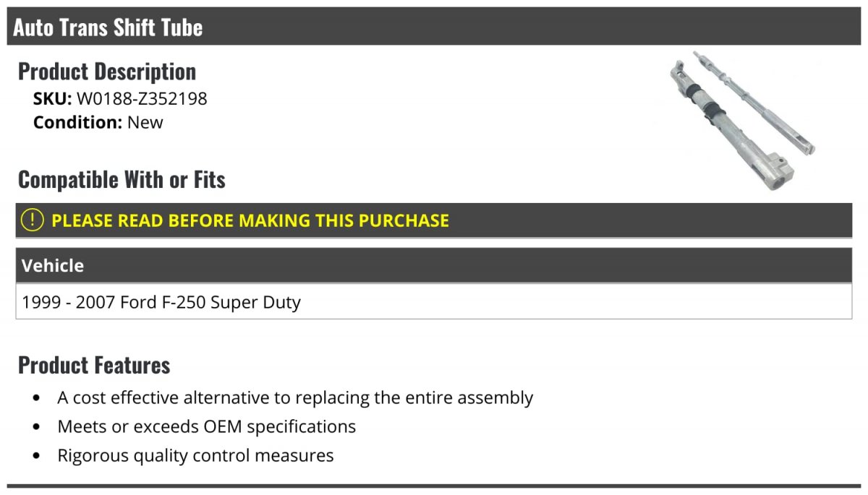Click the SKU label
Screen dimensions: 868x495
[x=53, y=98]
